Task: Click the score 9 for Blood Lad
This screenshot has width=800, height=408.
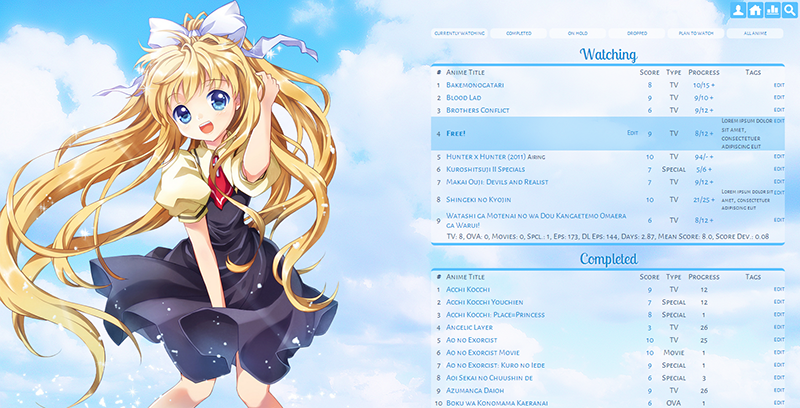Action: 649,97
